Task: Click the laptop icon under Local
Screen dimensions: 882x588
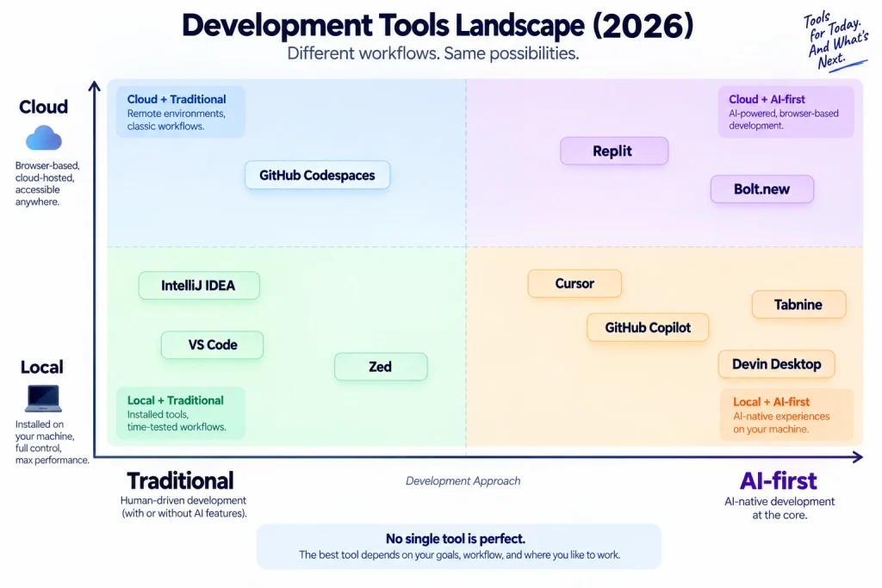Action: 43,399
